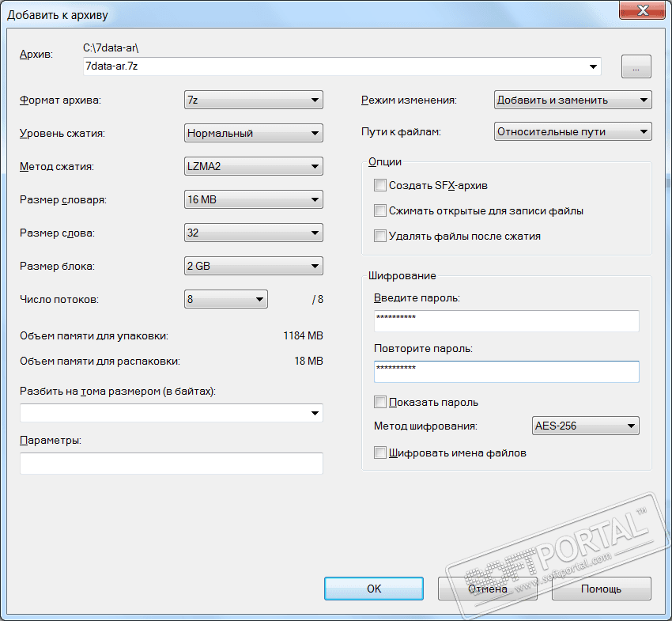The width and height of the screenshot is (672, 621).
Task: Open the Метод шифрования dropdown showing AES-256
Action: 585,426
